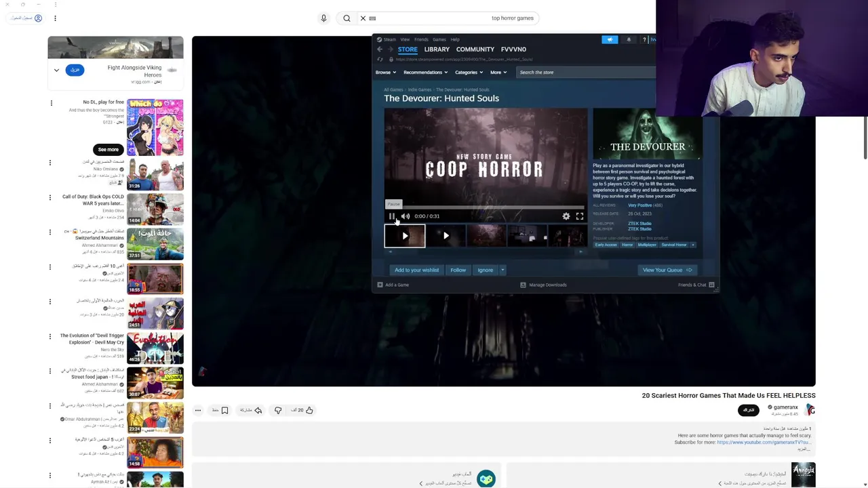Open the trailer settings gear

566,216
